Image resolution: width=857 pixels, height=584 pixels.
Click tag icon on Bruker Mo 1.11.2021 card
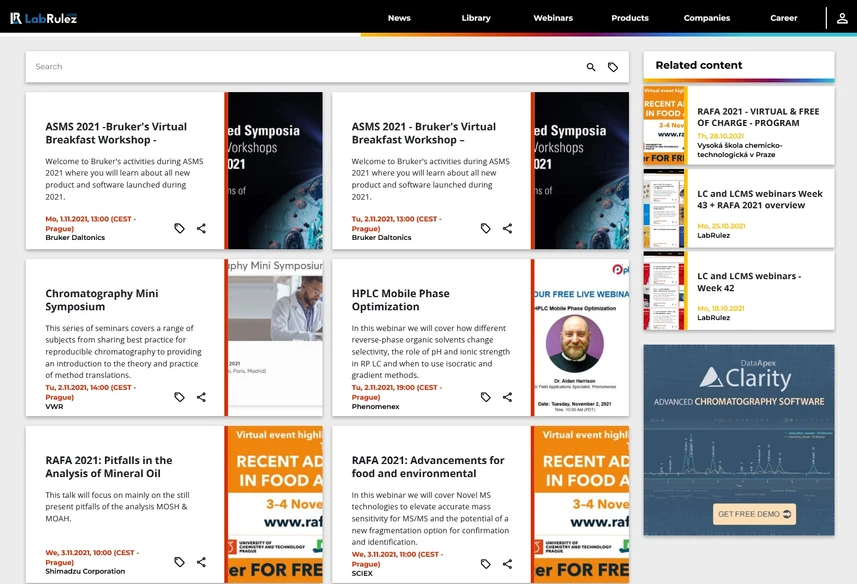tap(179, 228)
